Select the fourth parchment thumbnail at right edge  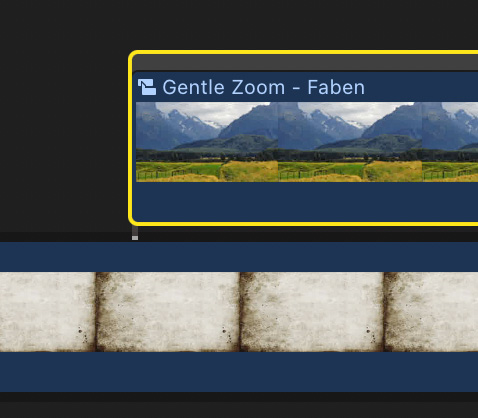pos(431,312)
